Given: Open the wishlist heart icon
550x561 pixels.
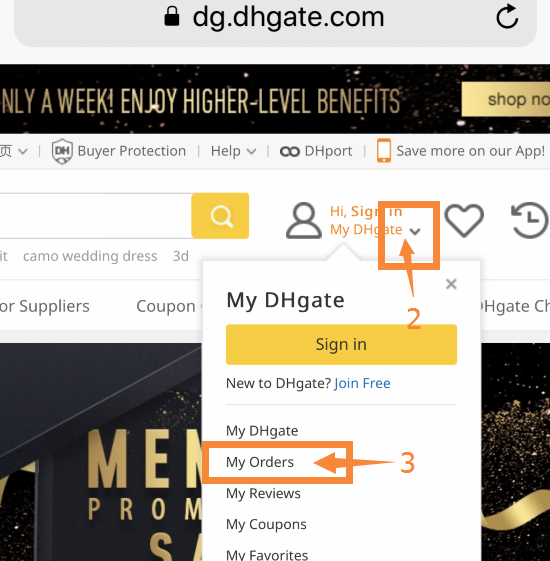Looking at the screenshot, I should (464, 220).
